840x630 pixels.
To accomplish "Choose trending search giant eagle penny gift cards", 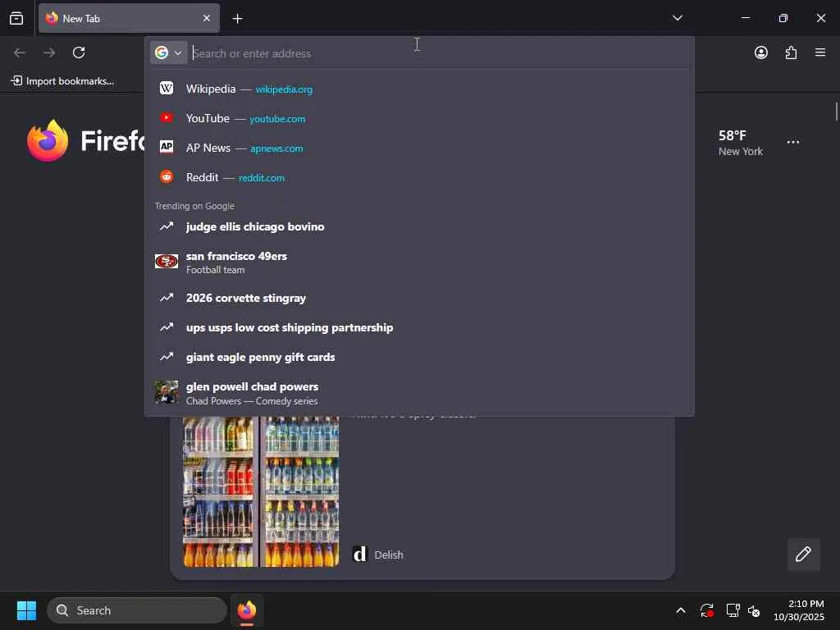I will pos(419,357).
